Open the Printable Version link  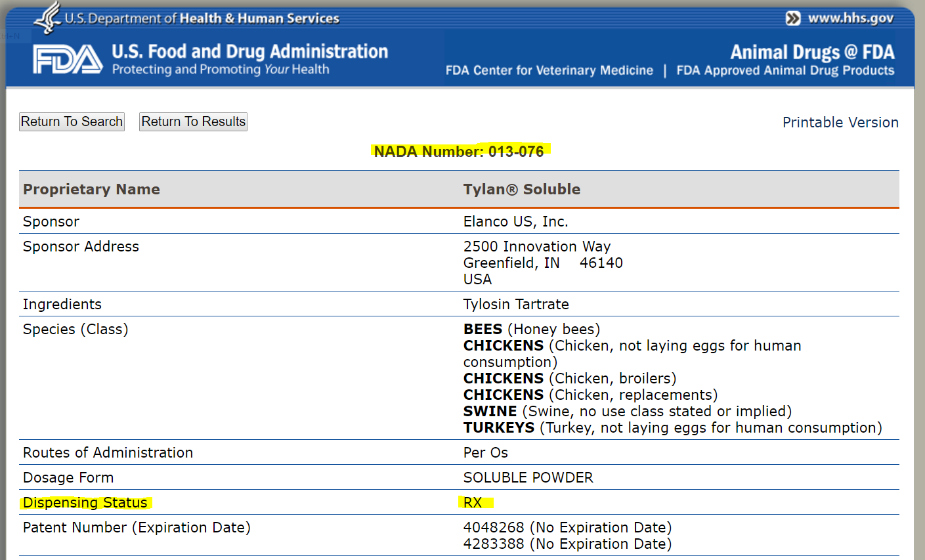pyautogui.click(x=840, y=122)
